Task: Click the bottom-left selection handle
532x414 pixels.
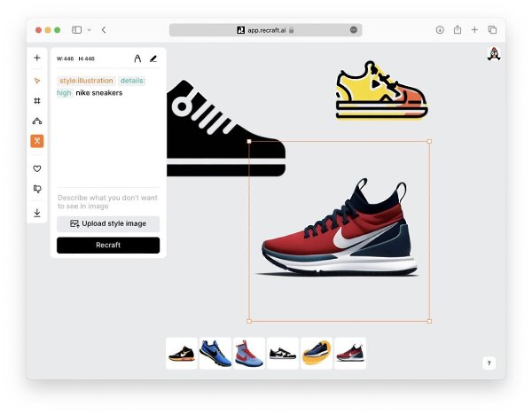Action: click(249, 321)
